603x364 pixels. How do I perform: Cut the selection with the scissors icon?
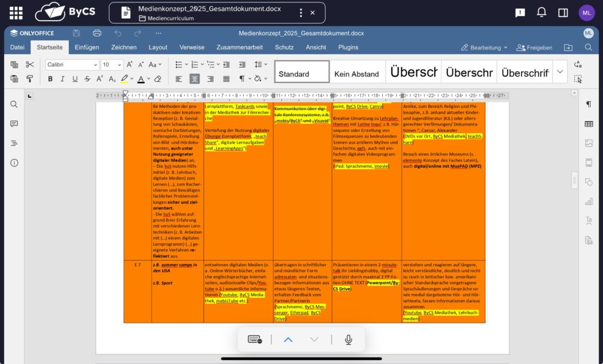[29, 64]
